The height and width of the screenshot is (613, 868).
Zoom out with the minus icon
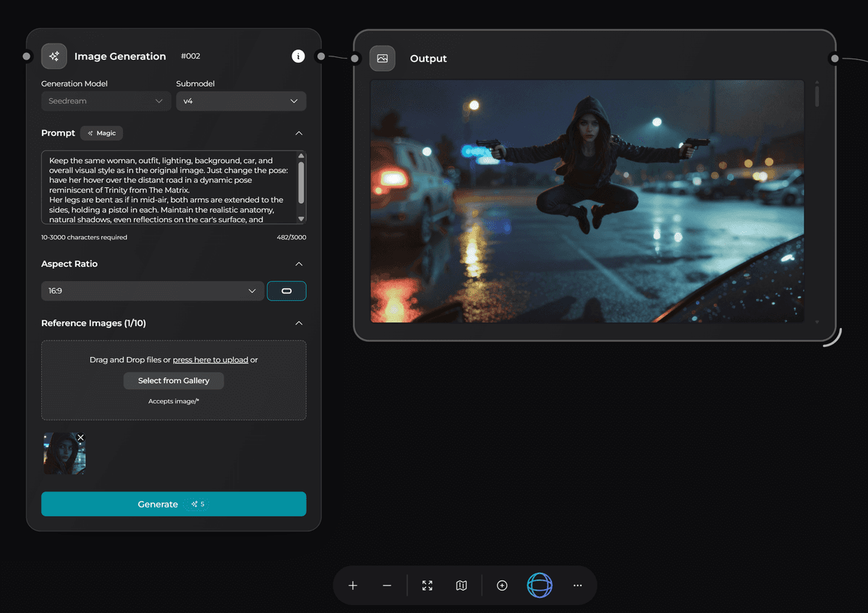point(387,586)
